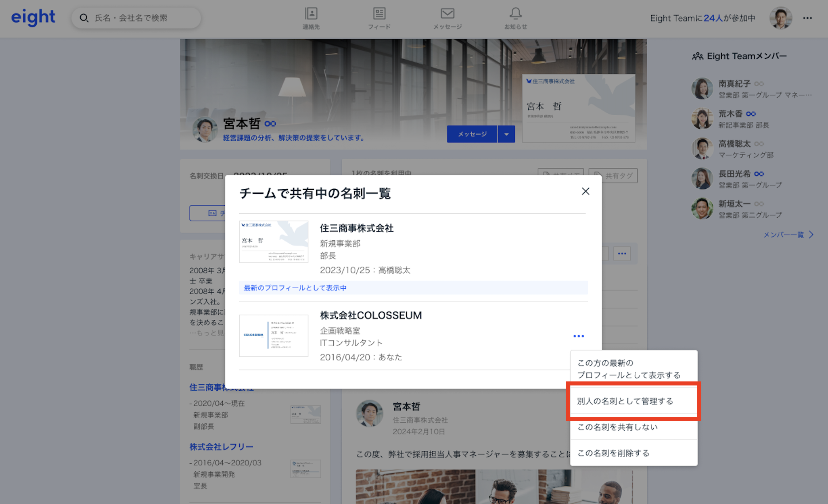This screenshot has width=828, height=504.
Task: Click the eight logo
Action: click(x=33, y=17)
